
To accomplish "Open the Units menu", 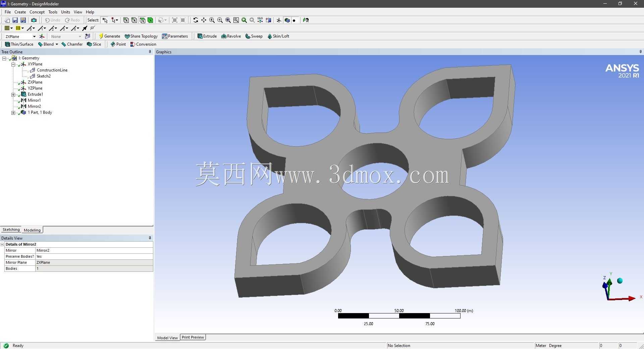I will tap(65, 12).
